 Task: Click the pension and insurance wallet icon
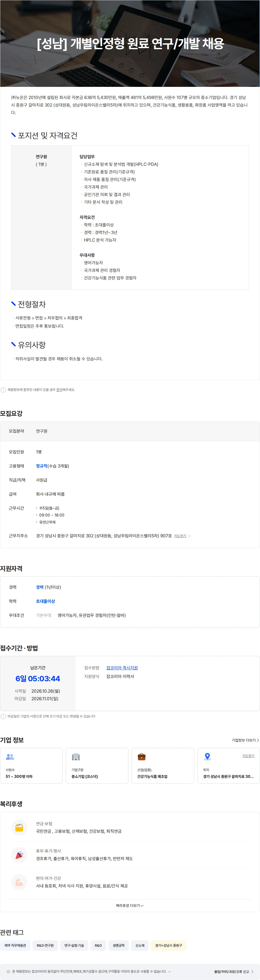coord(19,827)
